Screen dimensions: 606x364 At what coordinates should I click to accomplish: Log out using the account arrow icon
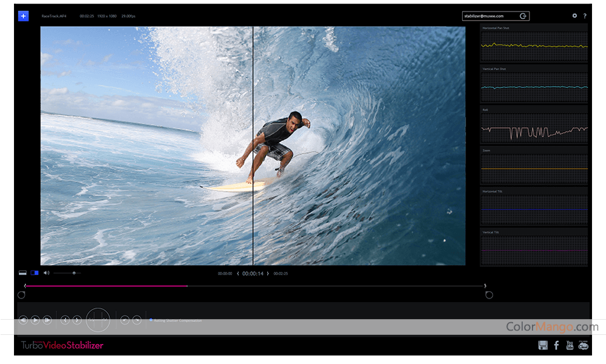pos(523,16)
